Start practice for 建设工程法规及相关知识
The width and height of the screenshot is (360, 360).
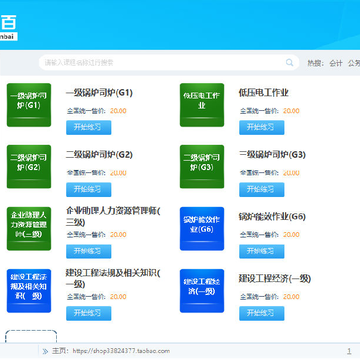click(89, 313)
